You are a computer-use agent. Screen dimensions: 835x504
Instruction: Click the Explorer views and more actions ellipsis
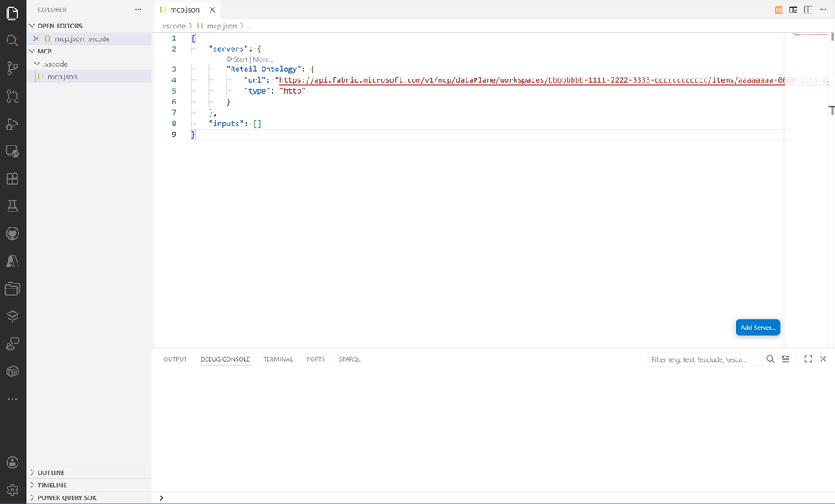(x=139, y=9)
